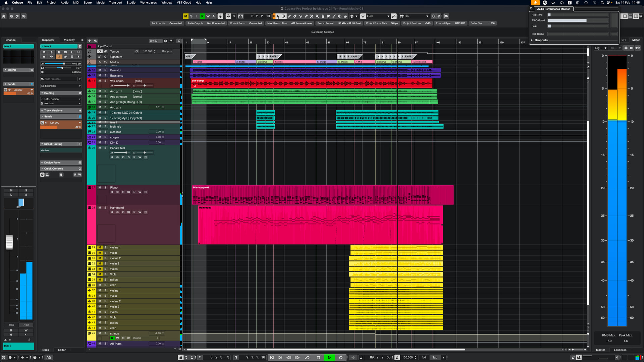The image size is (644, 362).
Task: Solo the Piano track
Action: pyautogui.click(x=105, y=188)
